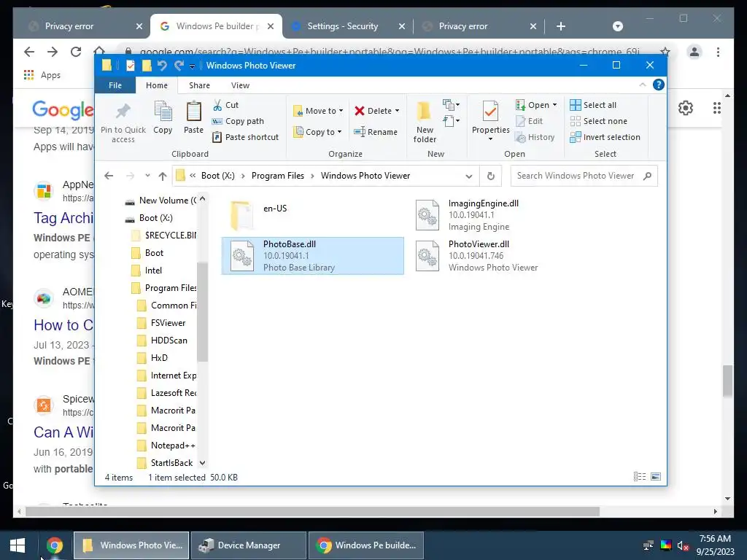Switch to details view layout icon
747x560 pixels.
click(x=639, y=477)
